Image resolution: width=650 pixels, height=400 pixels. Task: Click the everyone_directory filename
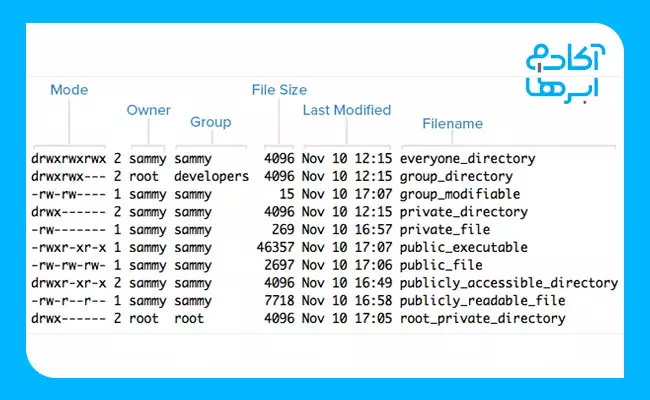pyautogui.click(x=467, y=158)
